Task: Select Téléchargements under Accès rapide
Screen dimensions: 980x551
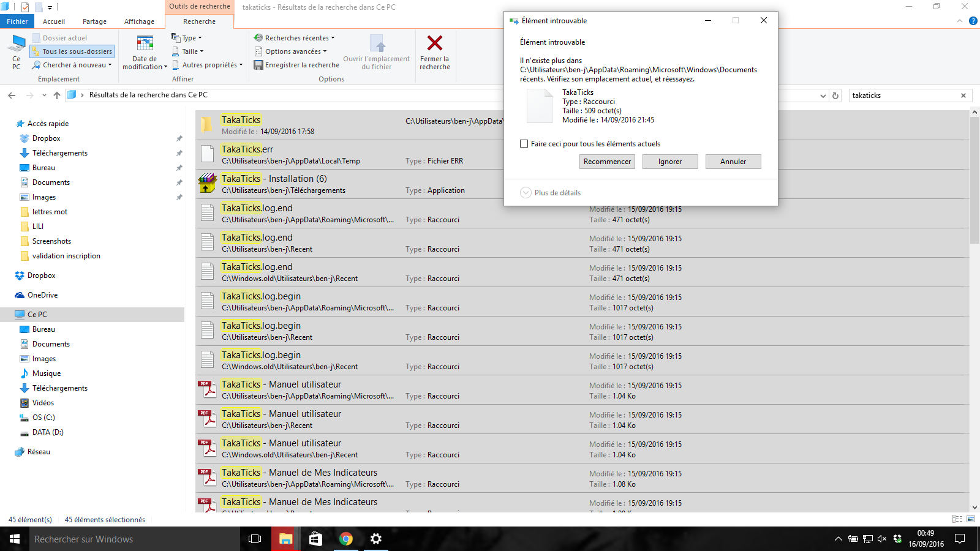Action: [x=60, y=153]
